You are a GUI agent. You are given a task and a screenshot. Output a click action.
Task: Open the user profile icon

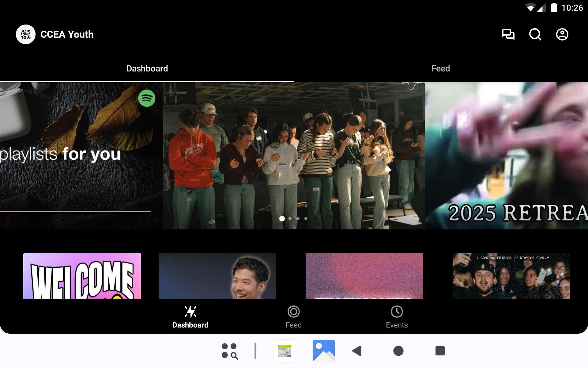562,34
